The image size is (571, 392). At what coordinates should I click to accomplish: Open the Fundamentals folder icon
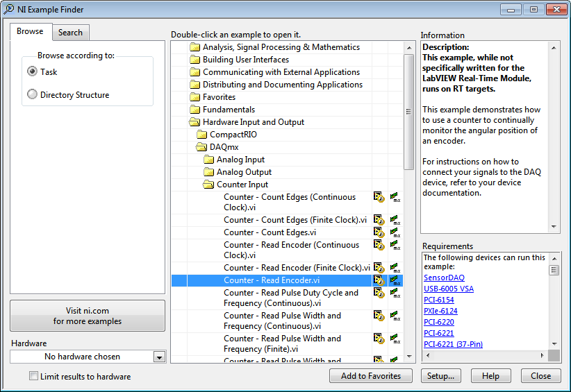(x=195, y=110)
